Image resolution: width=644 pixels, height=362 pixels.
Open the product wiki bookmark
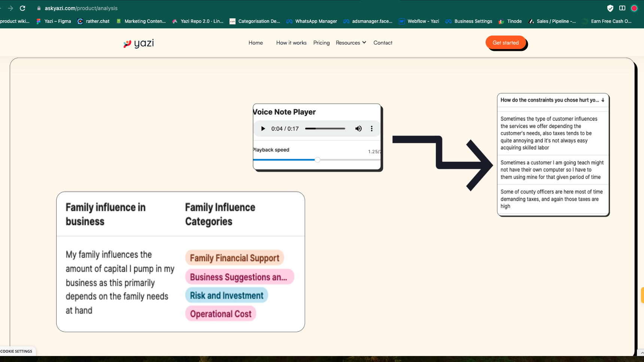click(15, 21)
